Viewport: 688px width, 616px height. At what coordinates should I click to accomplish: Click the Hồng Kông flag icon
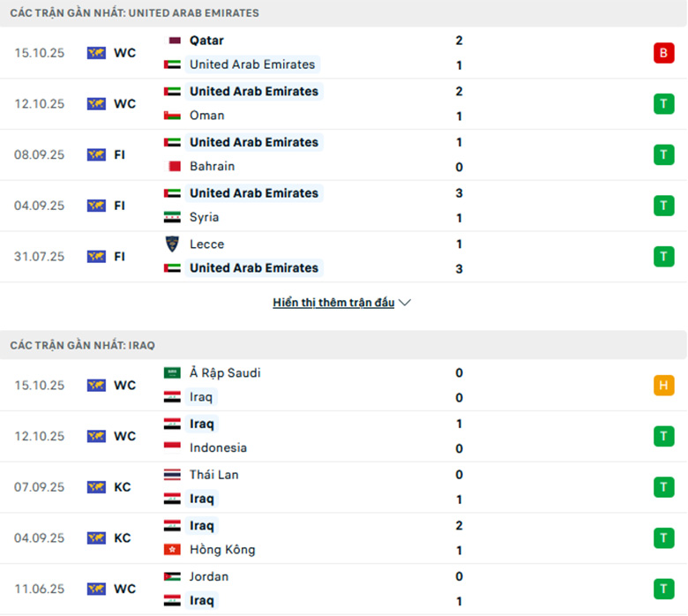click(173, 550)
